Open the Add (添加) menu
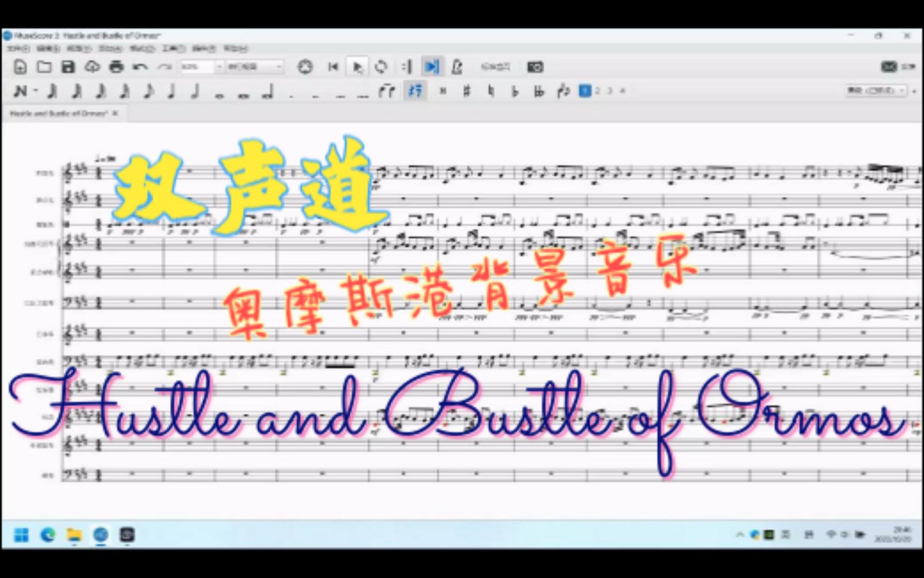Viewport: 924px width, 578px height. [111, 49]
